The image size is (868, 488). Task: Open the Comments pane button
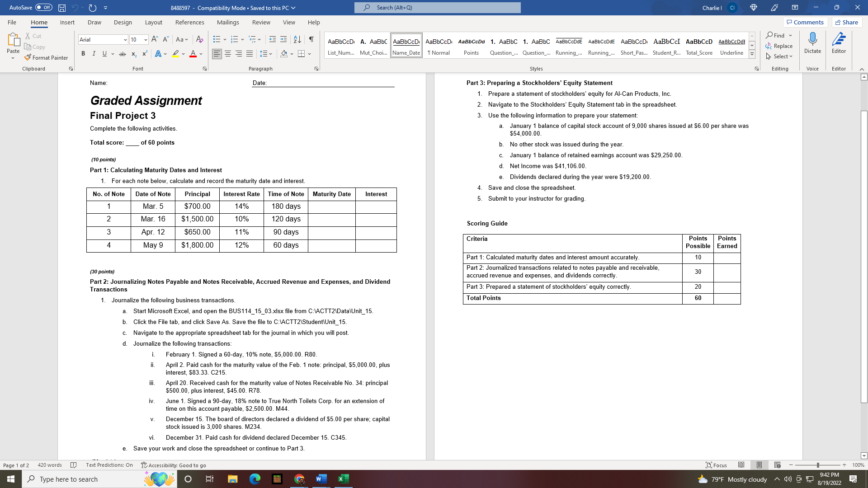click(805, 22)
